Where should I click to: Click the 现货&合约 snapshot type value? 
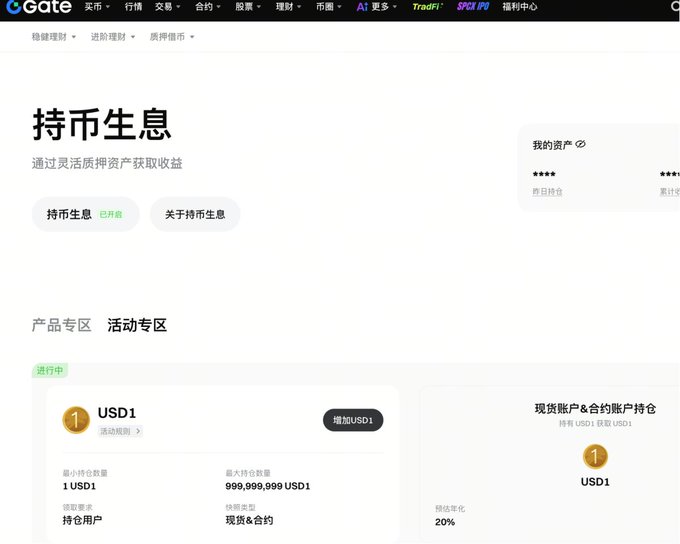click(249, 520)
